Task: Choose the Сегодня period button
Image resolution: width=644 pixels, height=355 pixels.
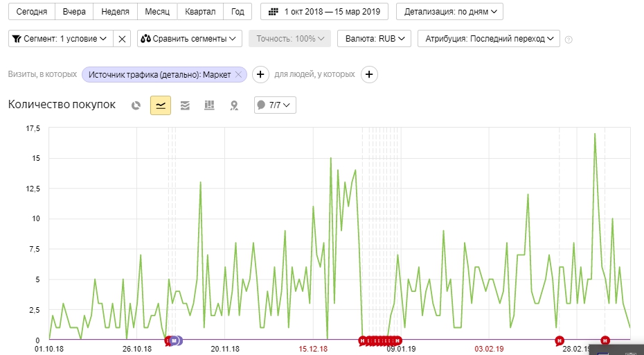Action: 32,12
